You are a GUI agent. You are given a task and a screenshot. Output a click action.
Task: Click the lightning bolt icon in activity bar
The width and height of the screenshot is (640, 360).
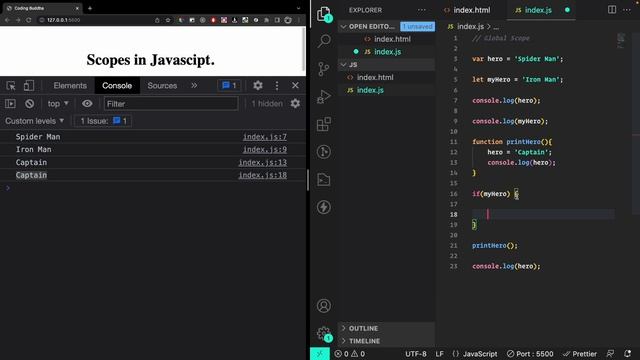click(324, 207)
